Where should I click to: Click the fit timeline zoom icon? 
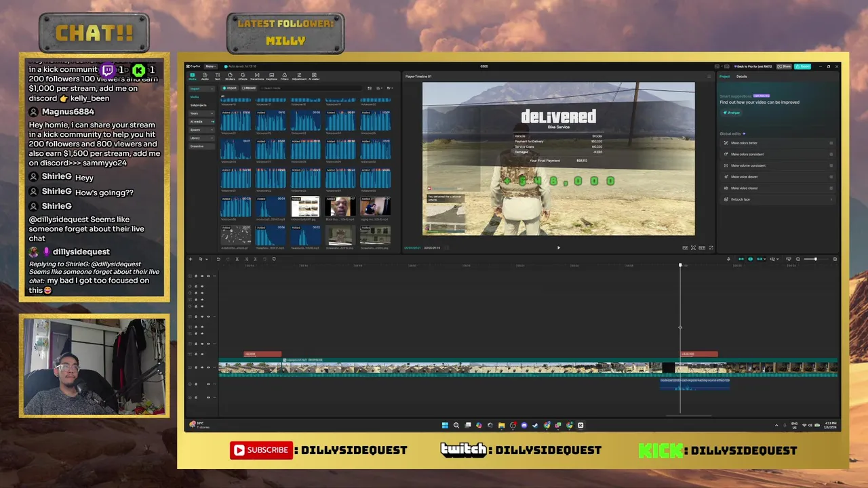pyautogui.click(x=789, y=259)
